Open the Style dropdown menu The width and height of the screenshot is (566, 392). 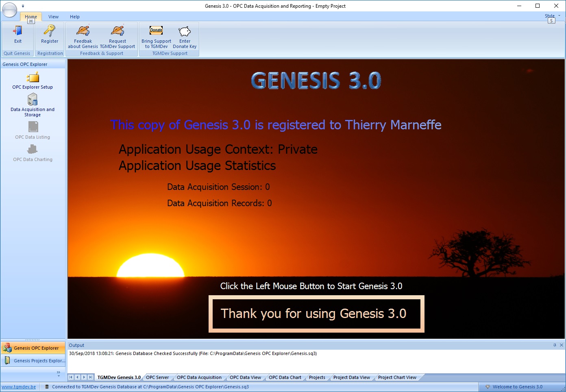point(553,16)
